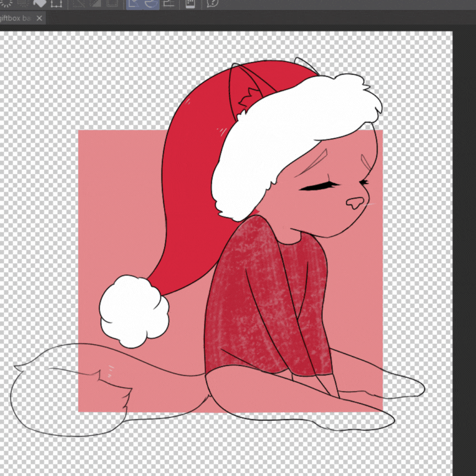Close the giftbox document tab
The image size is (476, 476).
pyautogui.click(x=40, y=18)
